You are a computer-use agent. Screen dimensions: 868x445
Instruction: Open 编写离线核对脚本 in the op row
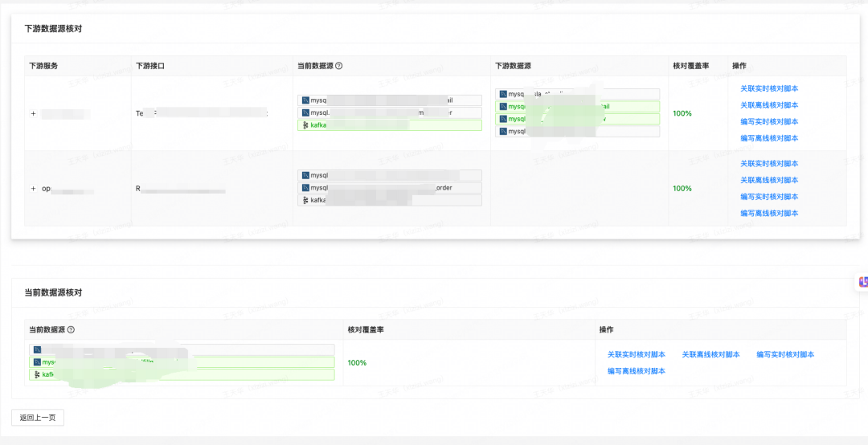pos(769,214)
